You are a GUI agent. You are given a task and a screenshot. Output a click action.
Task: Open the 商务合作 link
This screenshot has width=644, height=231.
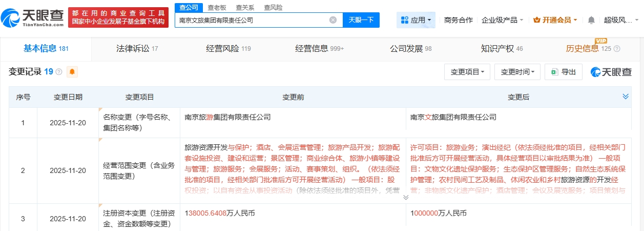458,20
